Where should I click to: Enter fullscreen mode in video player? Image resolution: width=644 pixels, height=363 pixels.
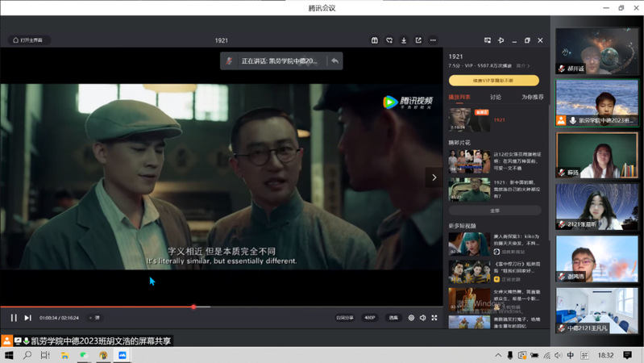point(434,318)
